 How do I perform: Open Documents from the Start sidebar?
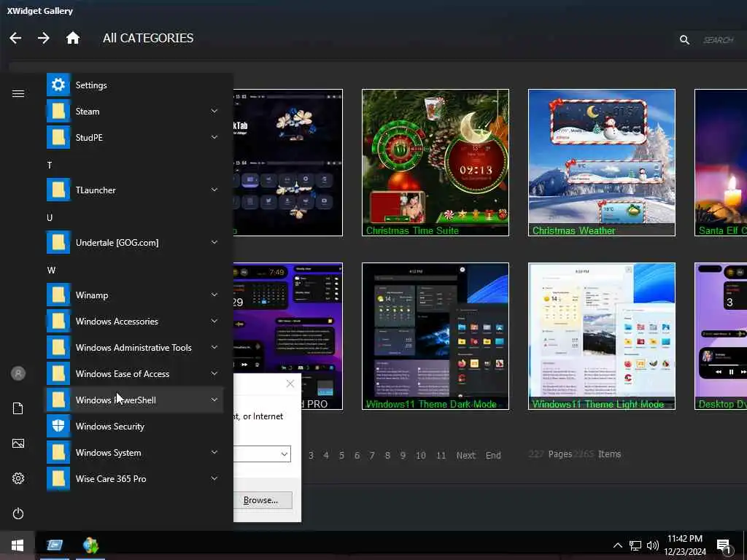(x=18, y=408)
